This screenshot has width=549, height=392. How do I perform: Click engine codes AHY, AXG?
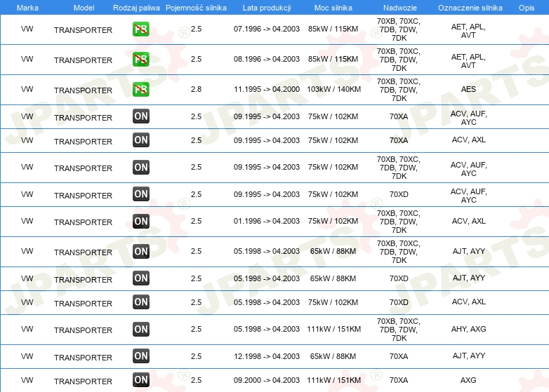pos(468,329)
